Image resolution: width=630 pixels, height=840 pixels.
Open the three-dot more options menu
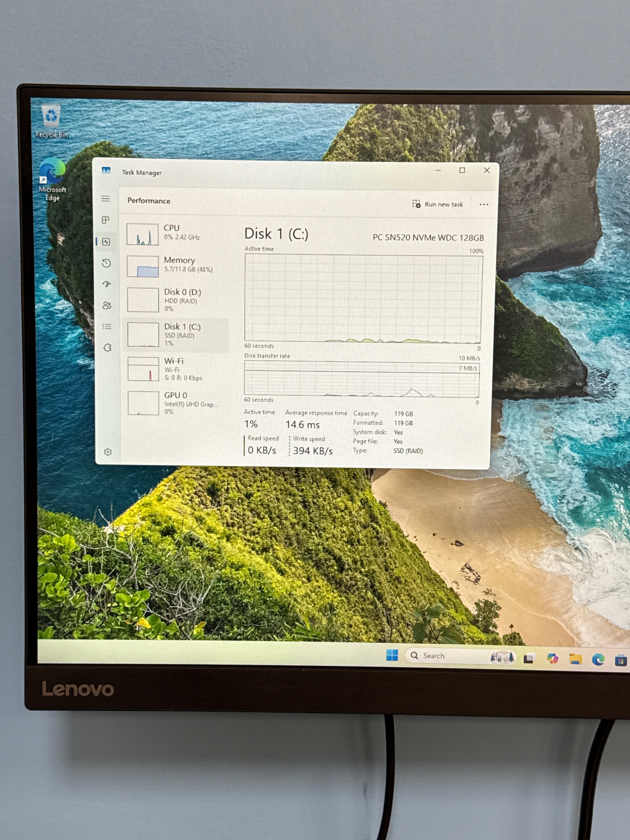[x=484, y=204]
